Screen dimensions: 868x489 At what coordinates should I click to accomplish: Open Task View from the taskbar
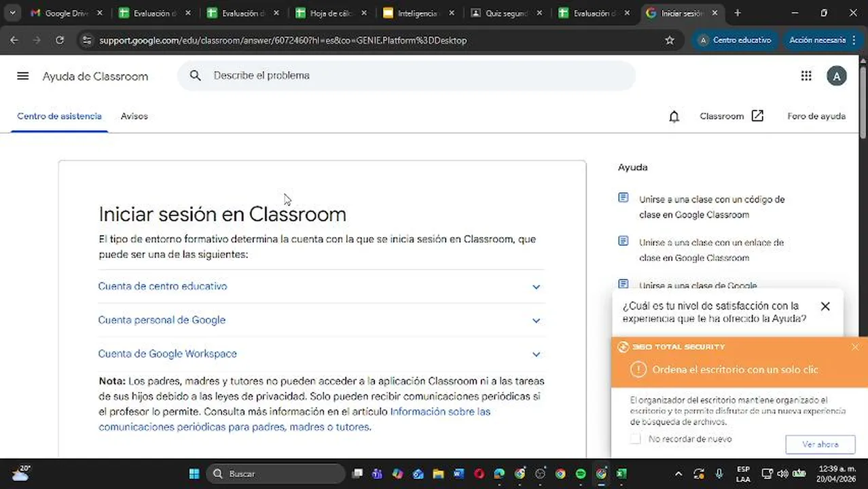pyautogui.click(x=357, y=473)
